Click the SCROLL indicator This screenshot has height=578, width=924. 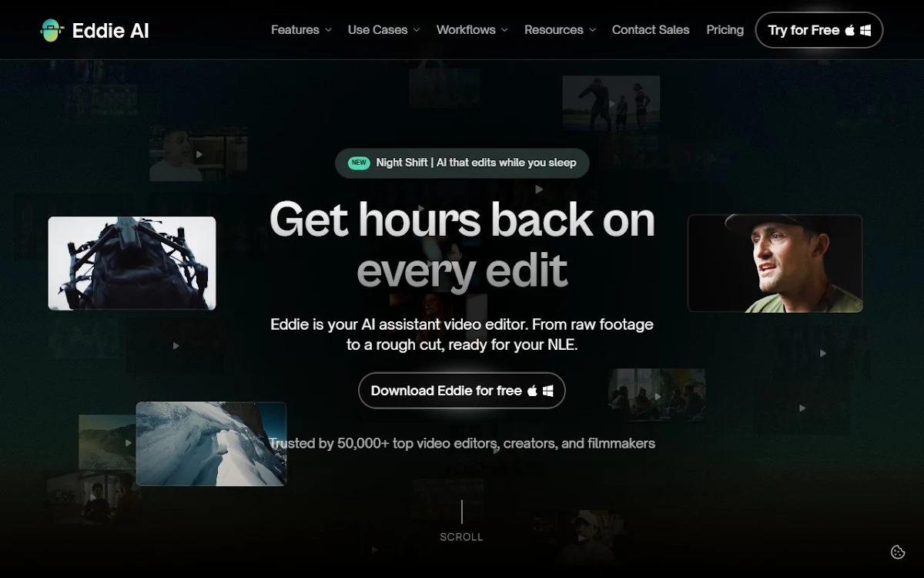(462, 522)
